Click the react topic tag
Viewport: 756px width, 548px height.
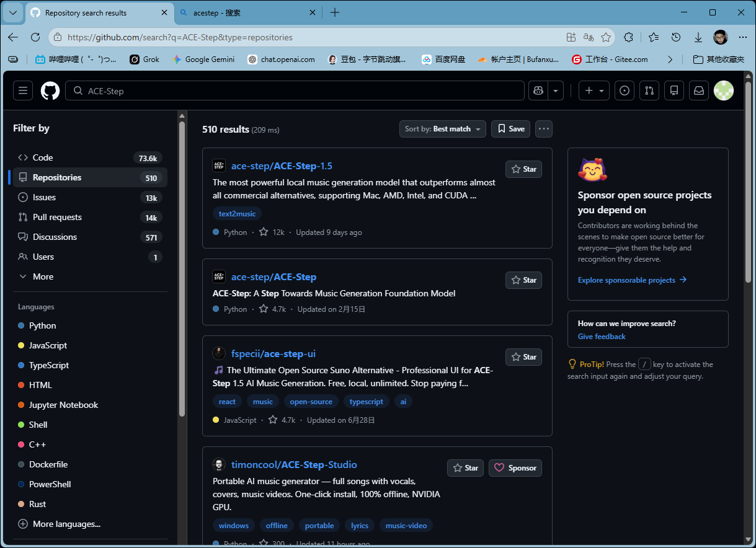(227, 402)
